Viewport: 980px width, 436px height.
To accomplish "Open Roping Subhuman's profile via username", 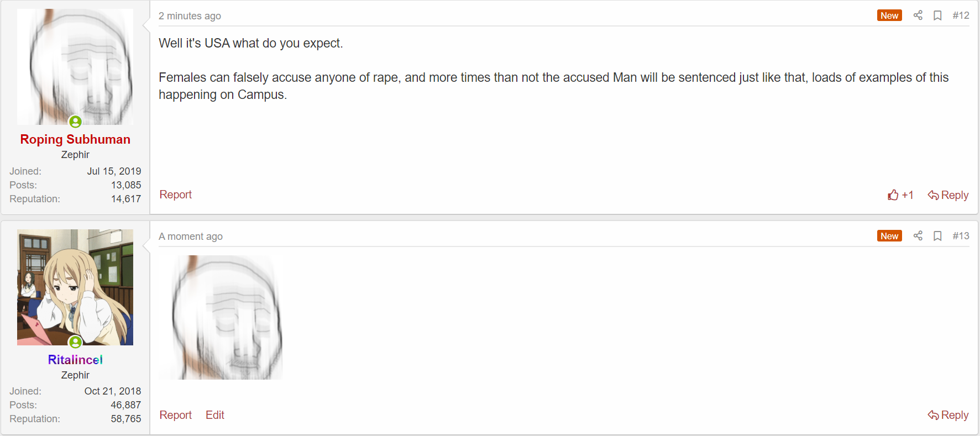I will click(x=75, y=139).
